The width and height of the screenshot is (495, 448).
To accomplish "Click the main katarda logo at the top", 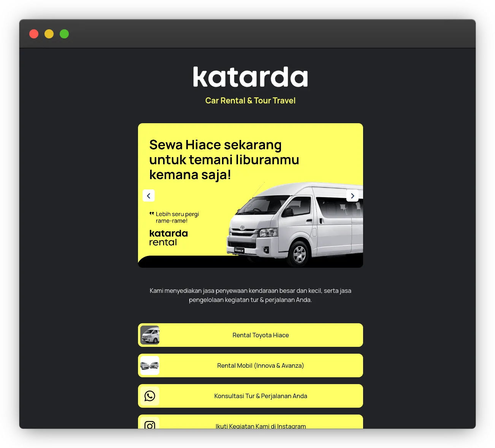I will tap(250, 77).
